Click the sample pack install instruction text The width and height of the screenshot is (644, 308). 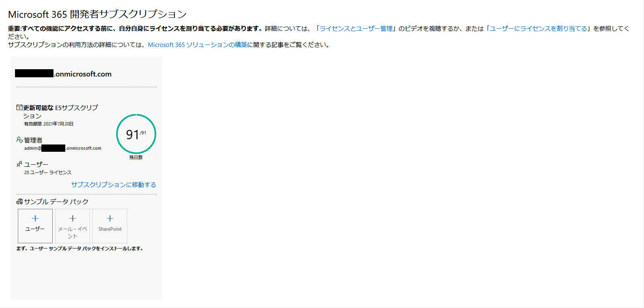click(79, 249)
